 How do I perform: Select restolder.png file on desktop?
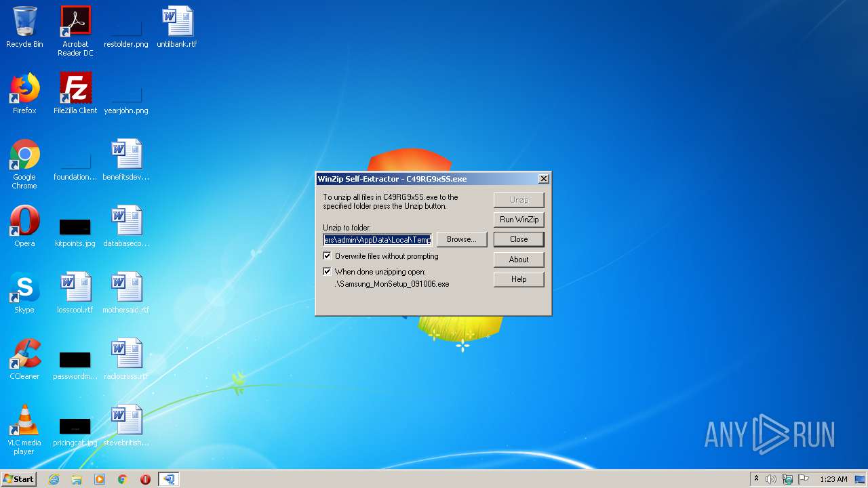pos(126,27)
